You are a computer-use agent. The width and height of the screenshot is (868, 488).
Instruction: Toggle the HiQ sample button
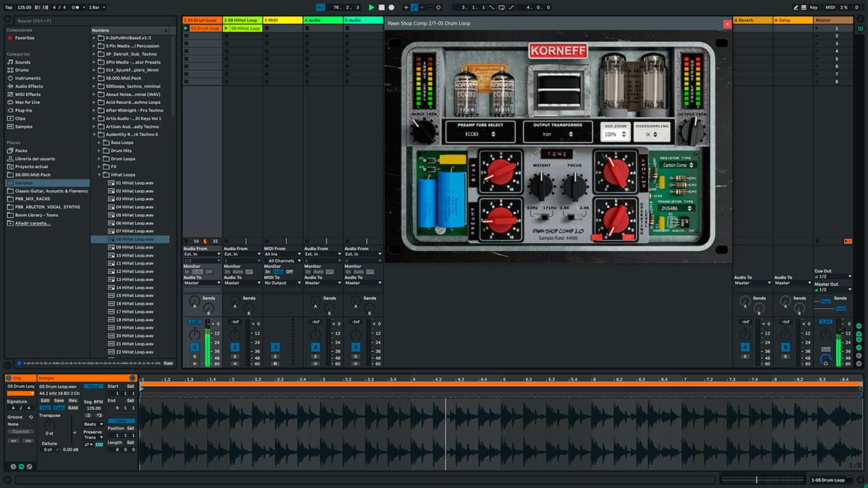pos(44,408)
